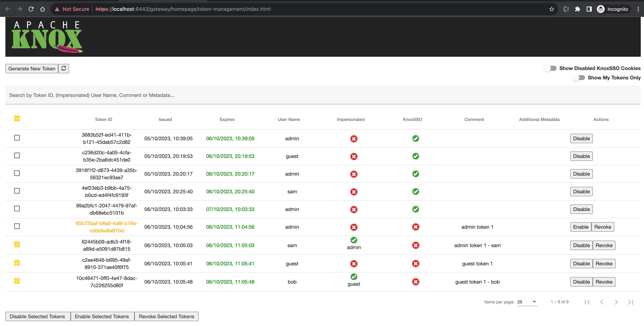Go to the first page of tokens
The width and height of the screenshot is (644, 326).
tap(587, 302)
